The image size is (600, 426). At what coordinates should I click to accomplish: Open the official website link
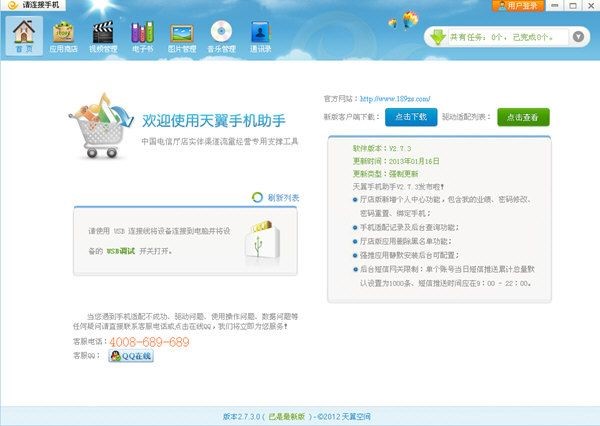(395, 99)
